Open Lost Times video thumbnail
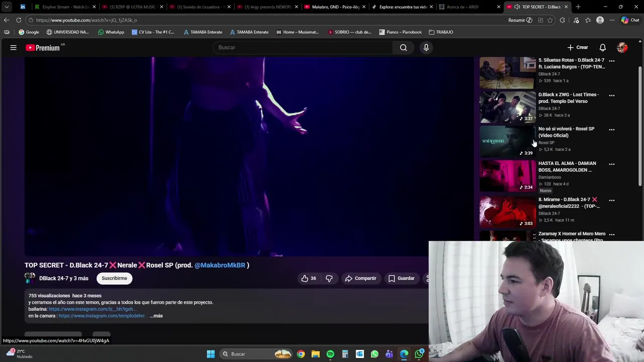 [507, 107]
